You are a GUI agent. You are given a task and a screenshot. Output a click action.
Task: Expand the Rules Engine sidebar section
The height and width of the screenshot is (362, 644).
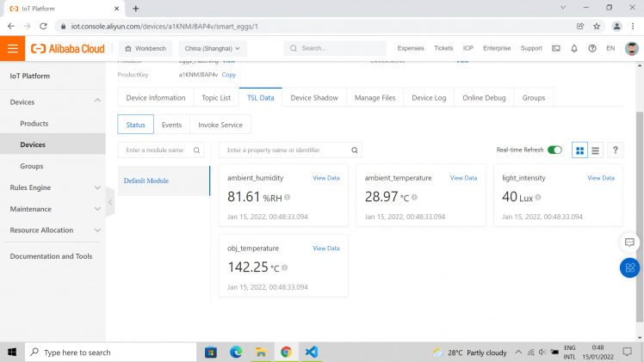97,187
